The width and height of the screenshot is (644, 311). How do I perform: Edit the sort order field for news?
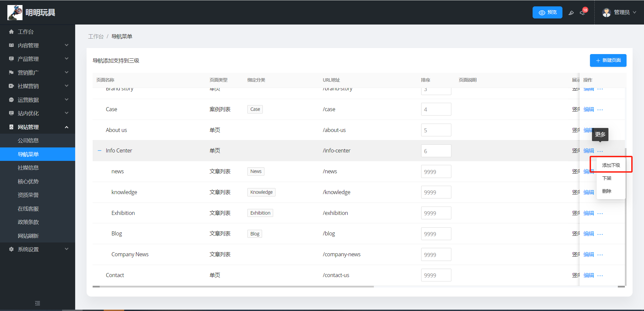pos(436,172)
